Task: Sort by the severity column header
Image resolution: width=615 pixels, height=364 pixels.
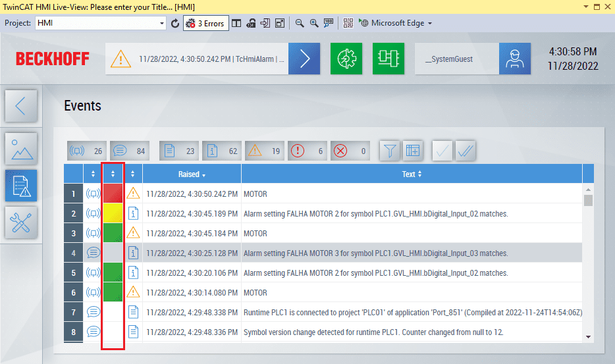Action: point(132,174)
